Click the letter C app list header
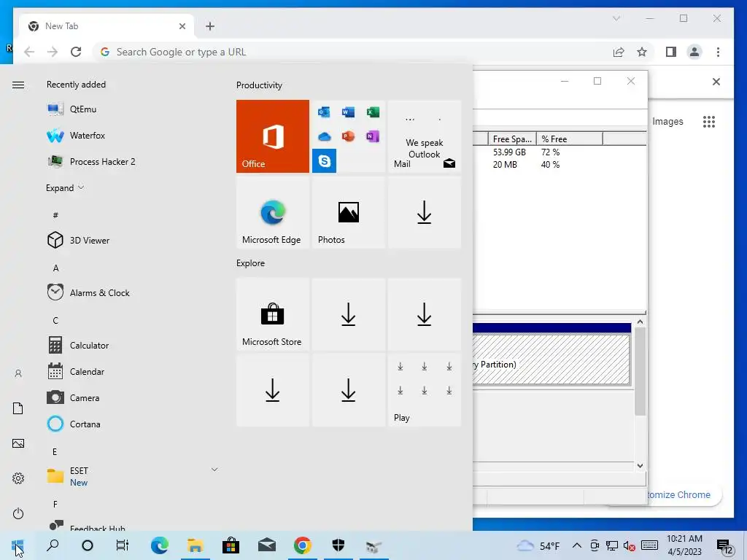This screenshot has width=747, height=560. [55, 321]
